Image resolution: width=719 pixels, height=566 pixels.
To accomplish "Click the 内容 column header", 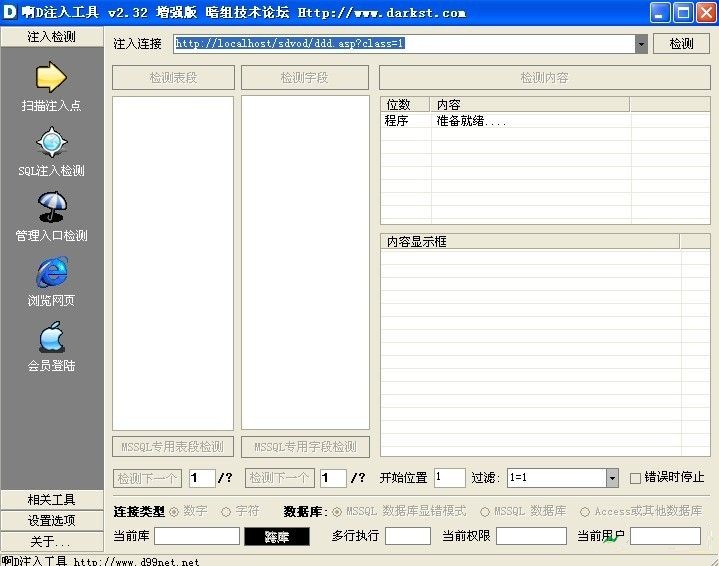I will pos(530,105).
